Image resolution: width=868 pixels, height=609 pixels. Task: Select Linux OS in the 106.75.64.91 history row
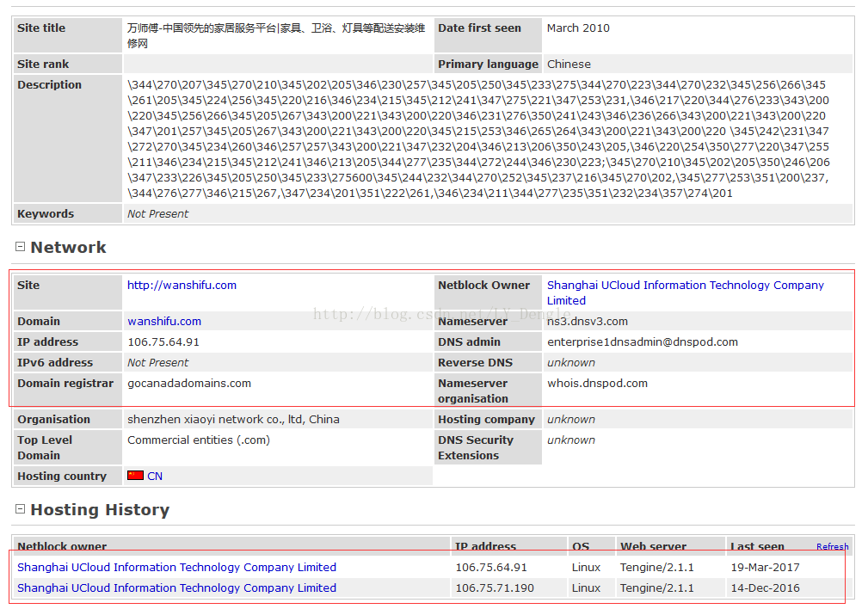[586, 567]
